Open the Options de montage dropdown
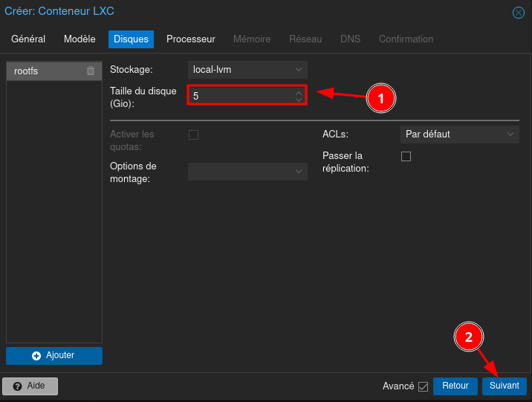The height and width of the screenshot is (402, 532). [x=247, y=172]
